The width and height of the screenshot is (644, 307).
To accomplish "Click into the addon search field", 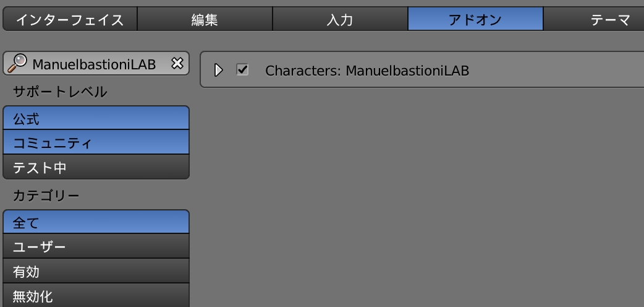I will [96, 63].
